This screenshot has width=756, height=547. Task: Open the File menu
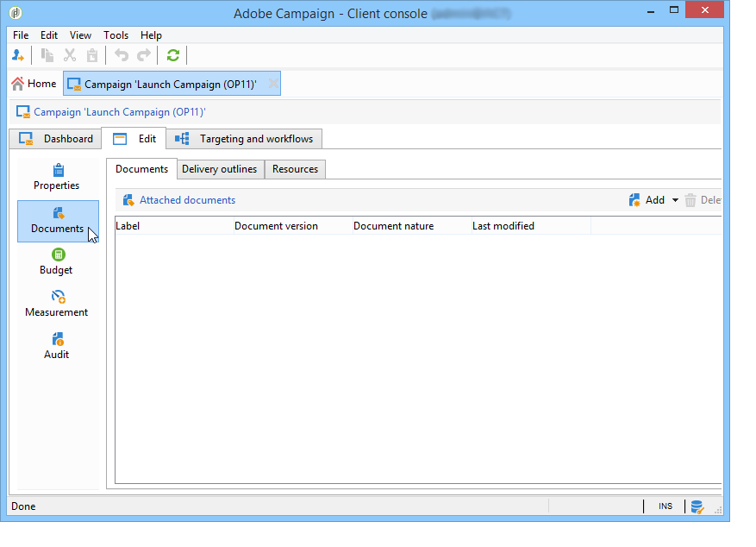pos(21,35)
